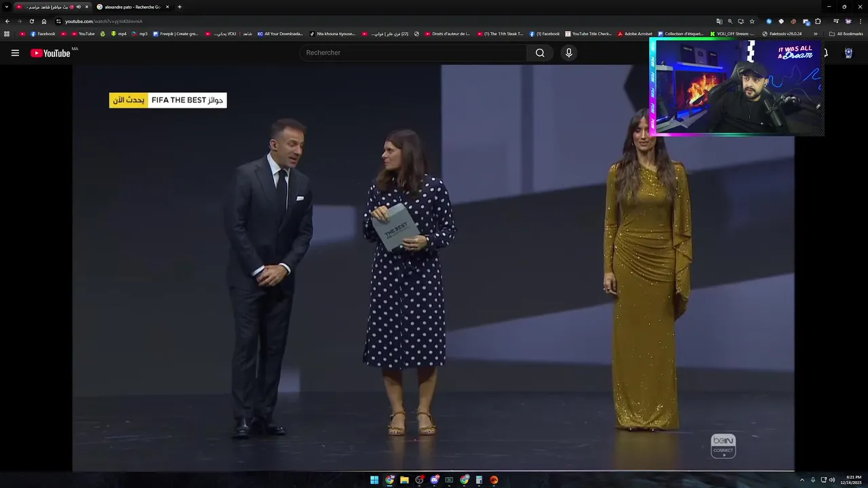Go back with the browser back arrow

pos(7,21)
